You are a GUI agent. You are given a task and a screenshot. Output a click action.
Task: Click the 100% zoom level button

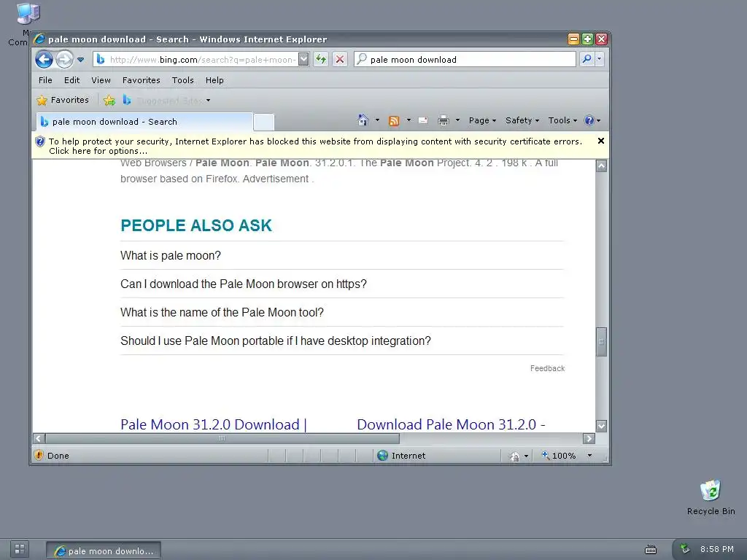(x=558, y=456)
